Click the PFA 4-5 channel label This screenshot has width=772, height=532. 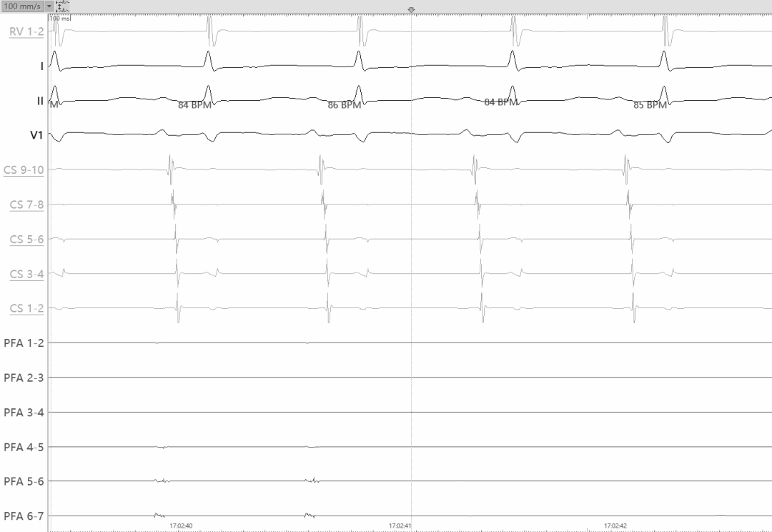click(24, 447)
